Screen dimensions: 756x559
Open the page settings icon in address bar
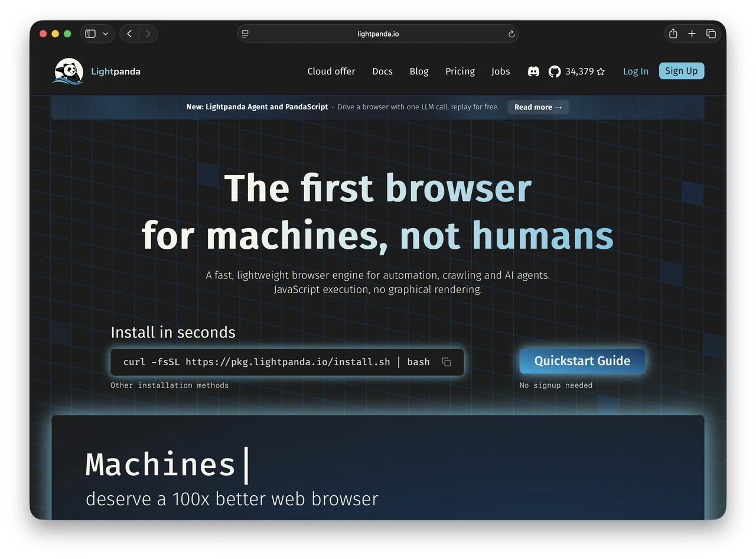(245, 34)
